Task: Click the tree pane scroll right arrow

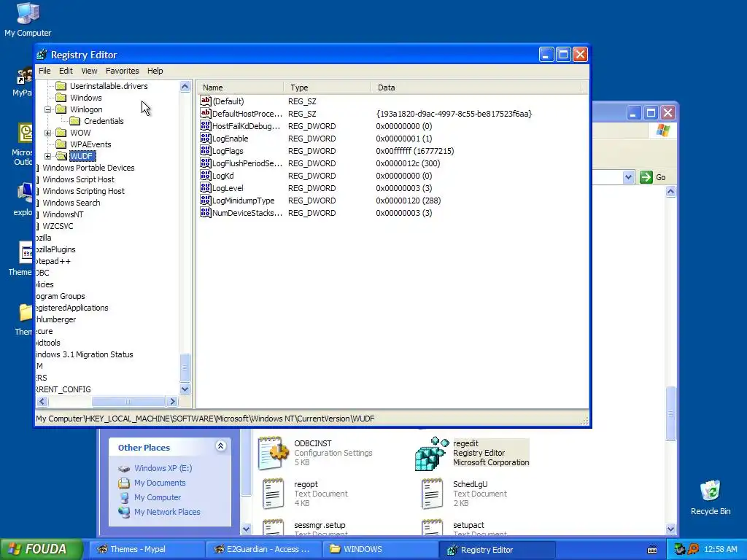Action: (172, 402)
